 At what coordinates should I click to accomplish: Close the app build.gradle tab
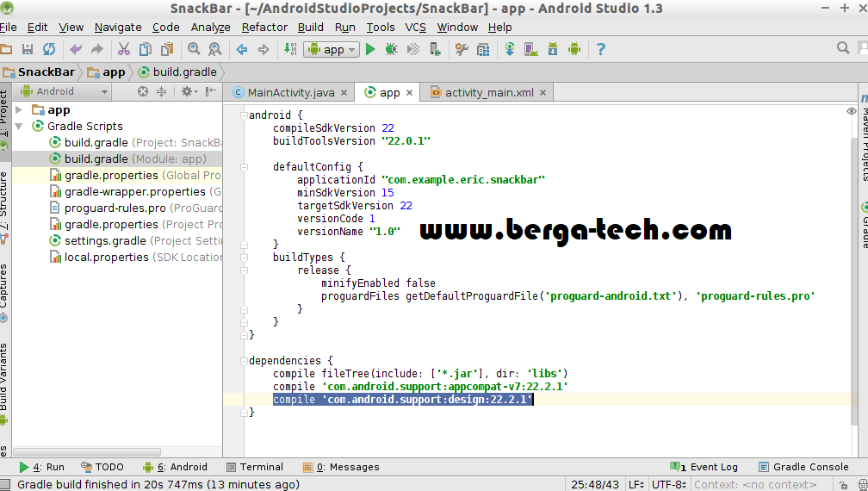409,92
